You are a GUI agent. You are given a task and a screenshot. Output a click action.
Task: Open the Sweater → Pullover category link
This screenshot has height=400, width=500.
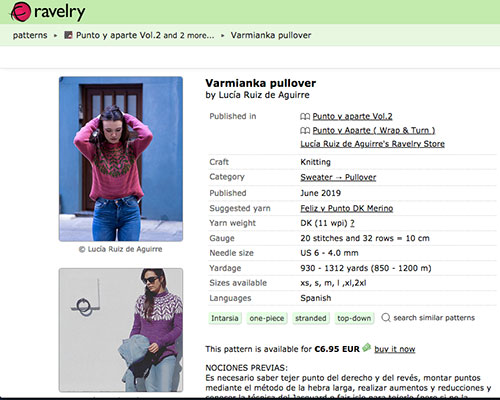(338, 177)
